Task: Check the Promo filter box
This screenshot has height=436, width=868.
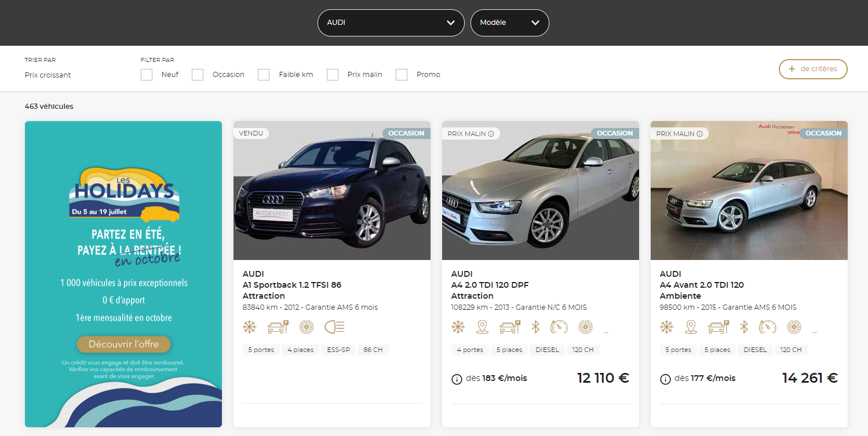Action: 402,75
